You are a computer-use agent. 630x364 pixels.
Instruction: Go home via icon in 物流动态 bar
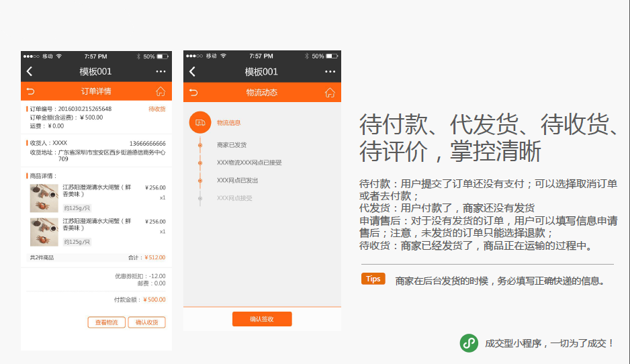330,92
